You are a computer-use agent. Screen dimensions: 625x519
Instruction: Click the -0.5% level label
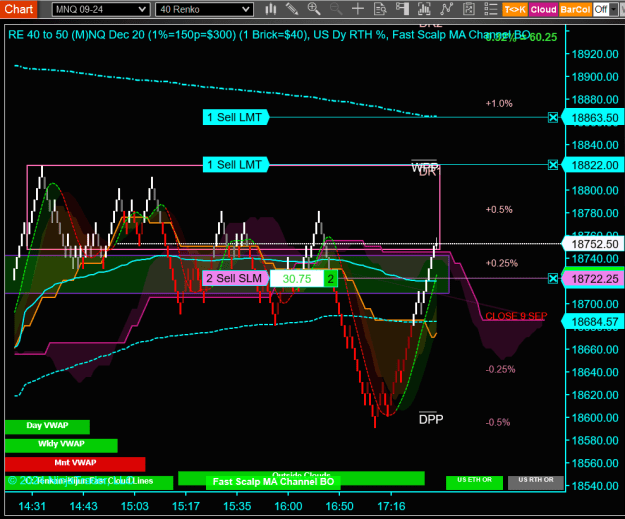[498, 423]
